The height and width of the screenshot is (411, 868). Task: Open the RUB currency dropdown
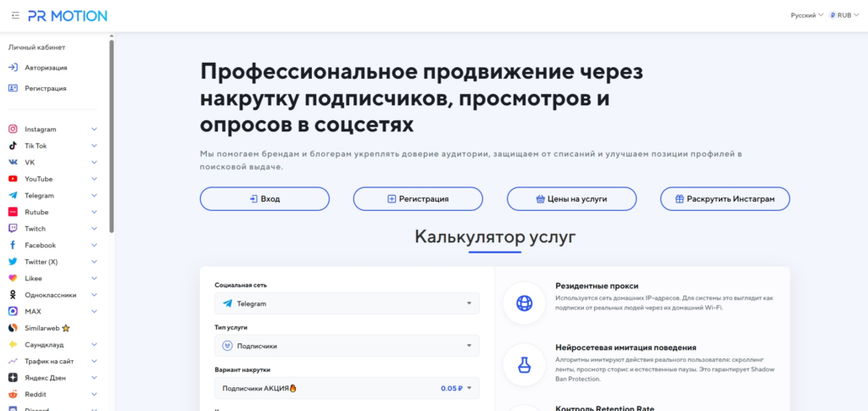[x=844, y=15]
